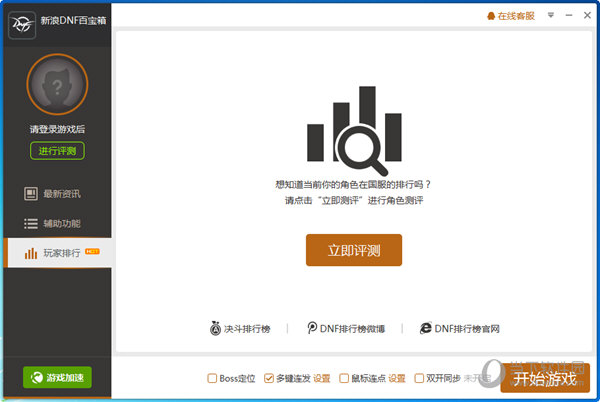Minimize the DNF toolbox window
The width and height of the screenshot is (600, 402).
(x=569, y=15)
